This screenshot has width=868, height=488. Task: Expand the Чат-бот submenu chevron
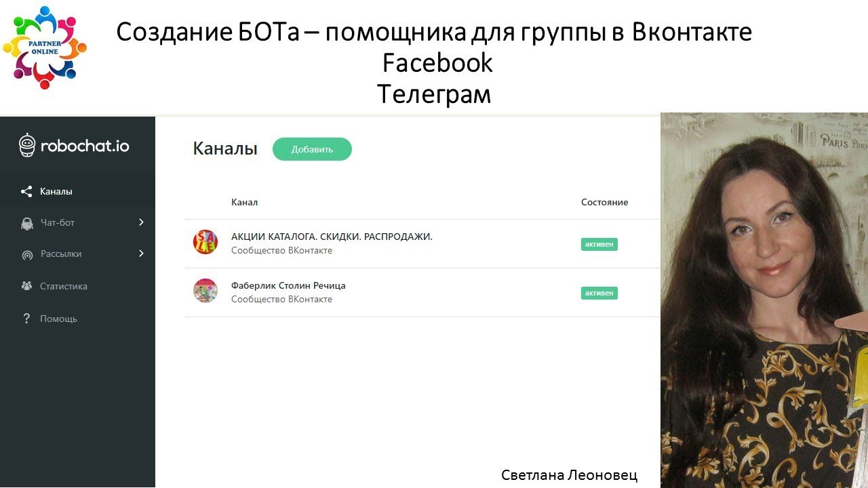tap(142, 222)
